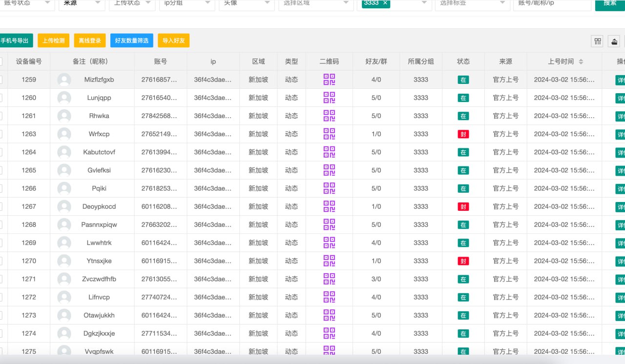The image size is (625, 364).
Task: Expand the 选择标签 dropdown
Action: tap(472, 4)
